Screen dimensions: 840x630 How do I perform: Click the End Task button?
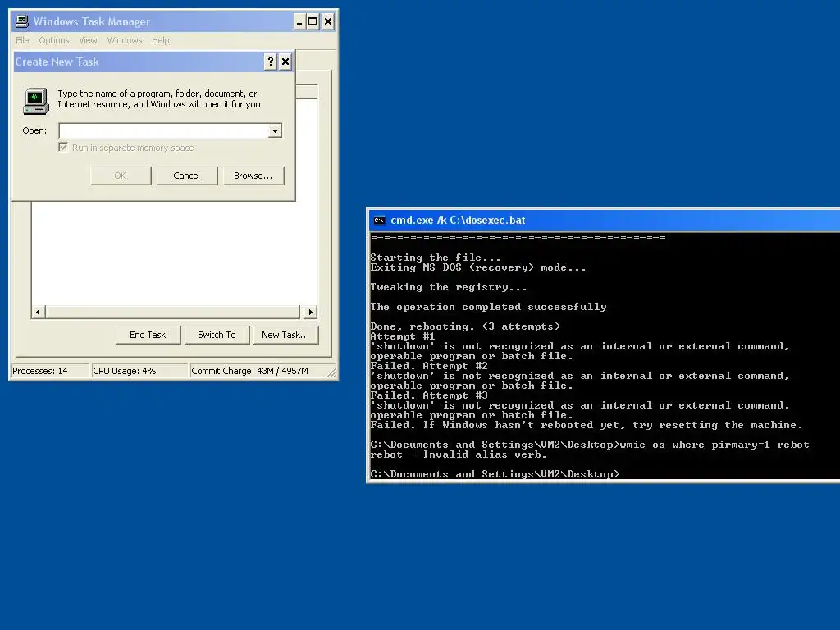(148, 335)
